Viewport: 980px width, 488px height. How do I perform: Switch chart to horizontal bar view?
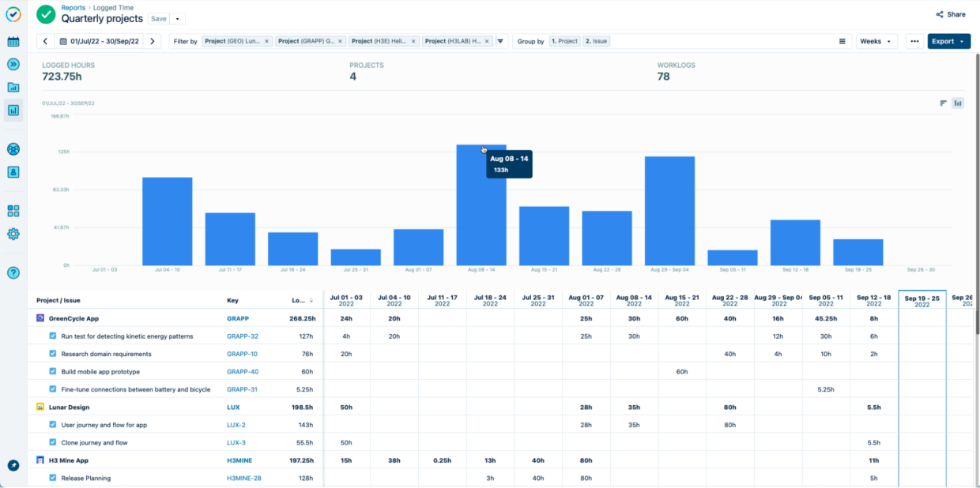[x=943, y=103]
